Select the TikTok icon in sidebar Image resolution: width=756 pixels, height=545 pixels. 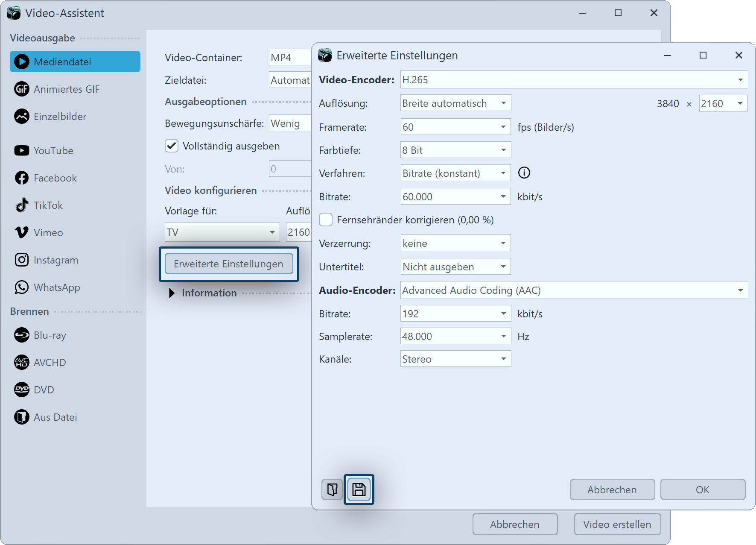pyautogui.click(x=21, y=205)
